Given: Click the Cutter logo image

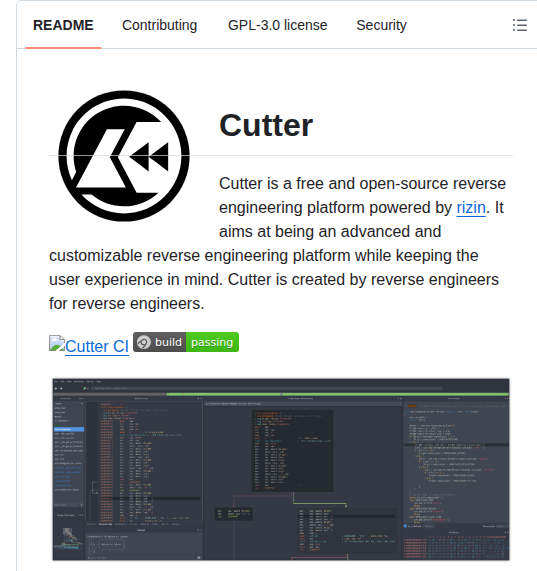Looking at the screenshot, I should point(124,156).
